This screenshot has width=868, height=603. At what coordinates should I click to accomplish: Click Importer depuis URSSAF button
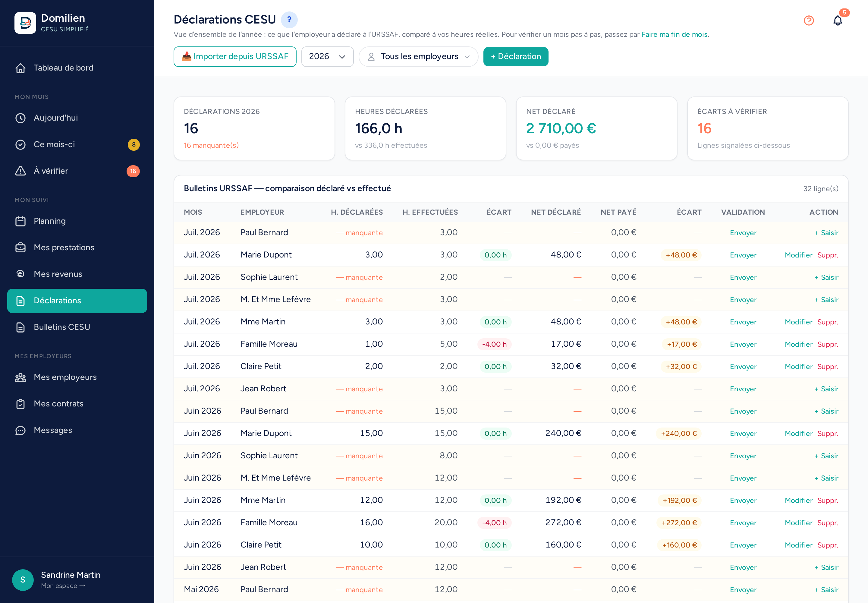click(235, 57)
